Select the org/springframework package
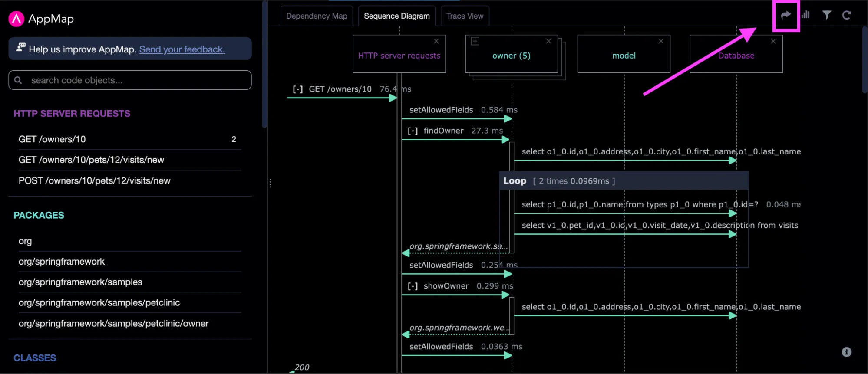Screen dimensions: 868x374 click(129, 262)
